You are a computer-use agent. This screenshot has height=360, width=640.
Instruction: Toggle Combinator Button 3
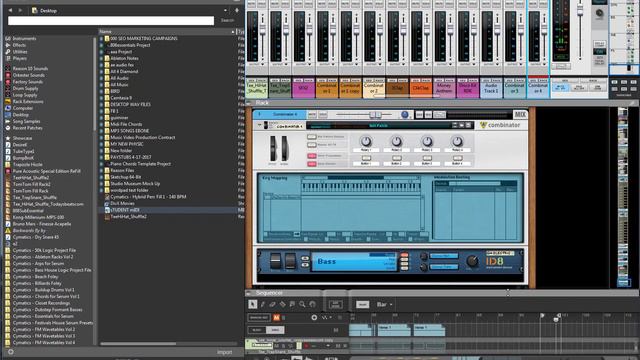(427, 158)
